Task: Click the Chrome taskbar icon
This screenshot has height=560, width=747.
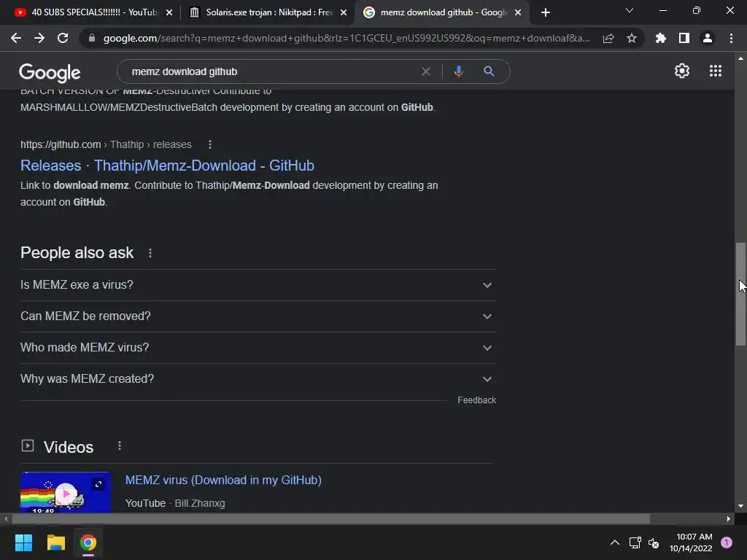Action: (x=88, y=542)
